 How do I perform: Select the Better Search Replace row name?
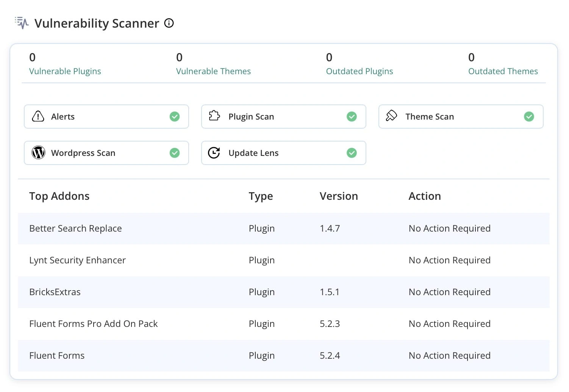[x=75, y=229]
